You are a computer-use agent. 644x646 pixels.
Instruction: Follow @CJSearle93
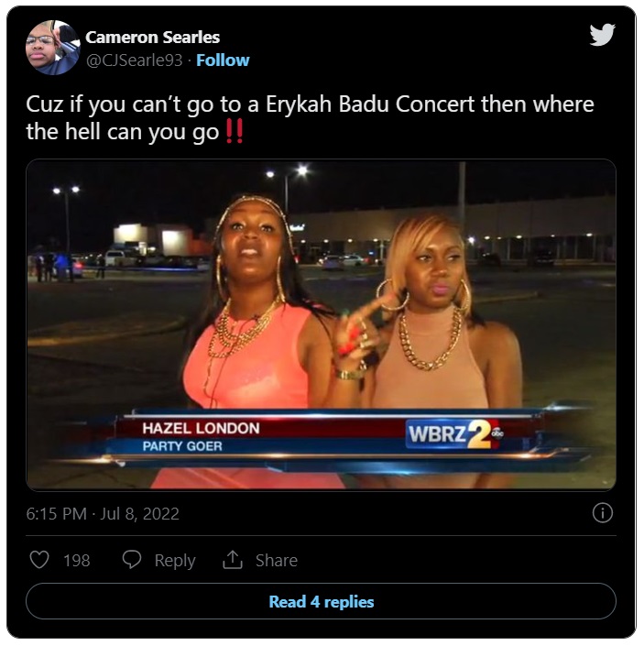(223, 60)
